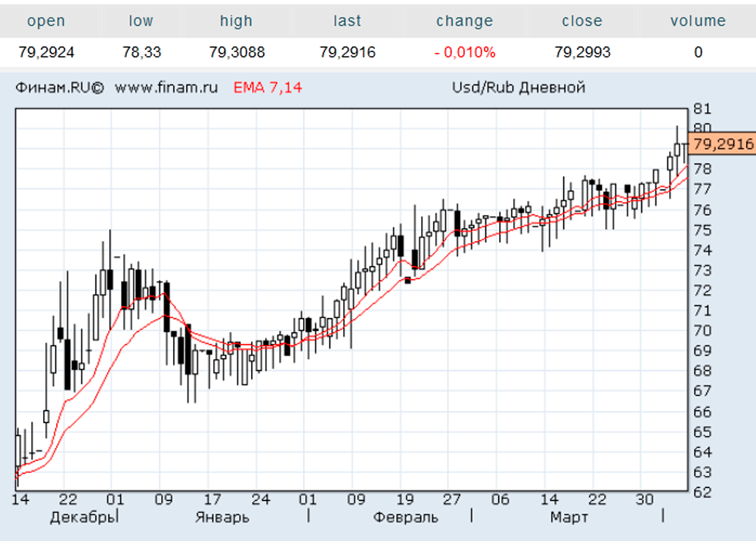The image size is (756, 541).
Task: Click the Декабрь month label on timeline
Action: [x=82, y=518]
